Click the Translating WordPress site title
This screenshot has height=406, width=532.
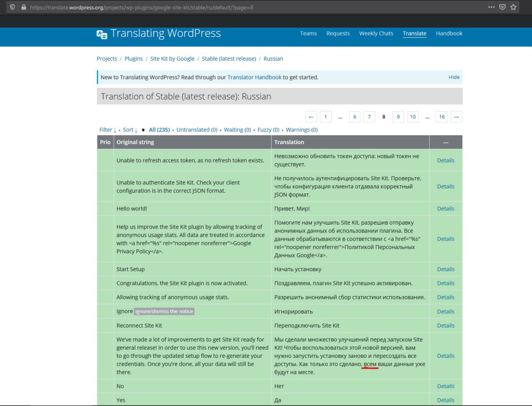click(166, 33)
